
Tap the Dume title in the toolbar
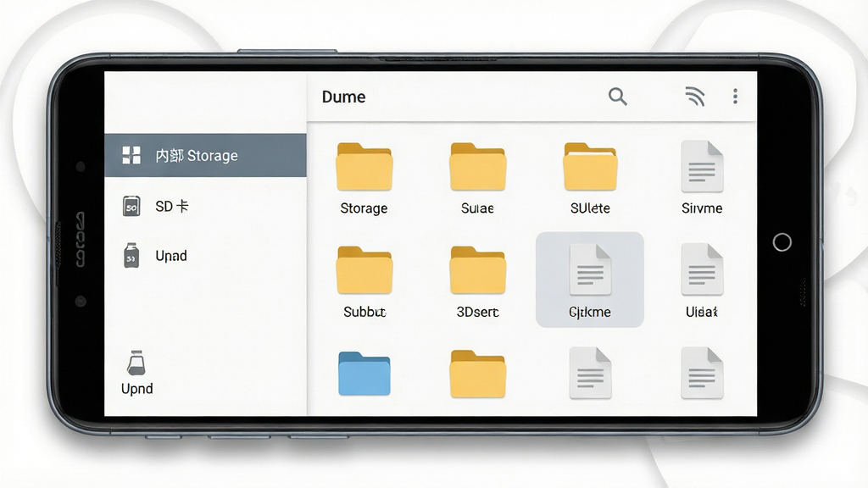pyautogui.click(x=344, y=97)
